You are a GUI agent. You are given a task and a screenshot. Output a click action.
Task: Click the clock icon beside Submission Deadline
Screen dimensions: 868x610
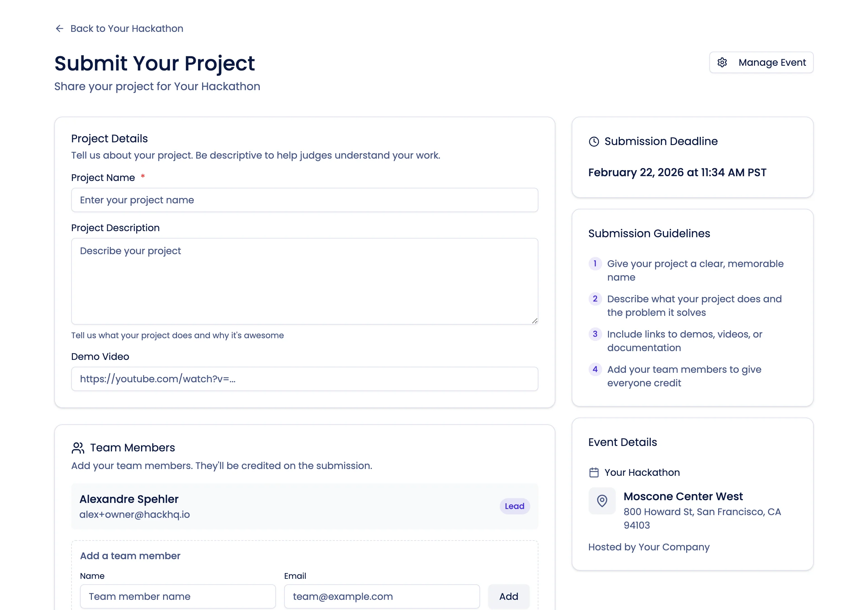[x=594, y=141]
